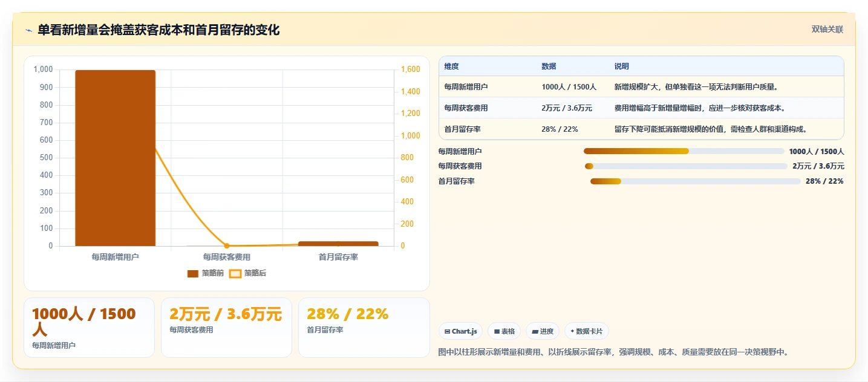Click the footer caption starting 图中以柱形
The image size is (868, 382).
[613, 352]
